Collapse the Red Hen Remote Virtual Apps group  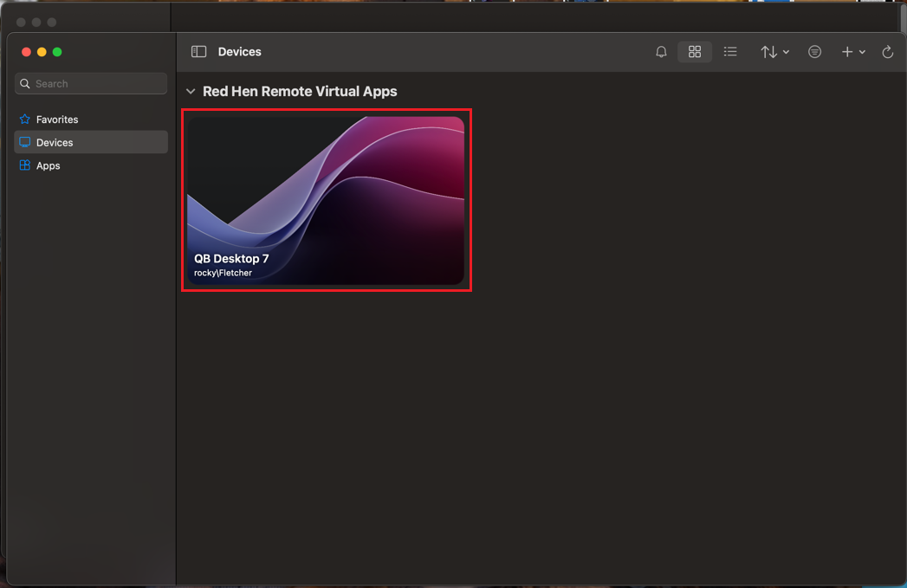click(191, 91)
